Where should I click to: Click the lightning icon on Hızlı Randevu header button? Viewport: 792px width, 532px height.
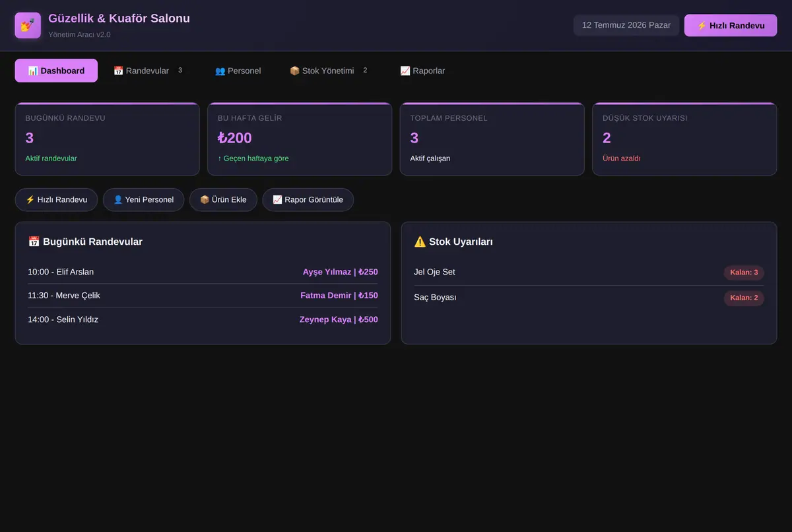coord(702,26)
